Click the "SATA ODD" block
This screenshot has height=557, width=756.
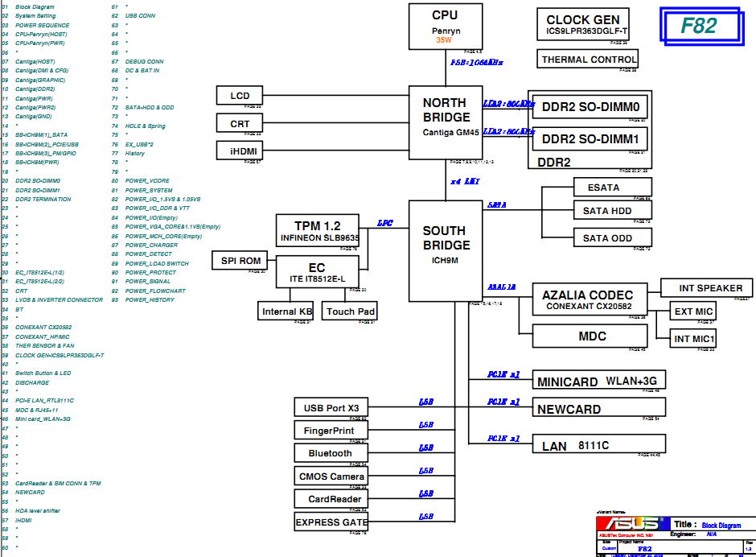[x=613, y=237]
